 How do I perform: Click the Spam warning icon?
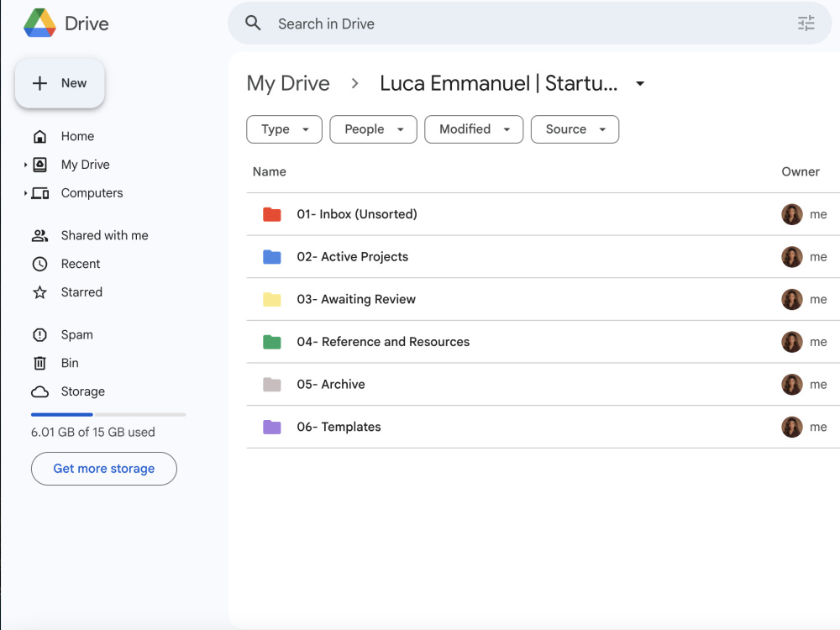point(39,335)
